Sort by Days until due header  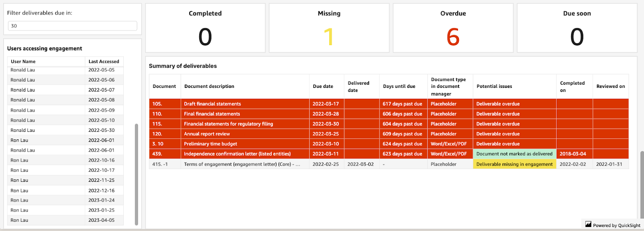click(399, 86)
